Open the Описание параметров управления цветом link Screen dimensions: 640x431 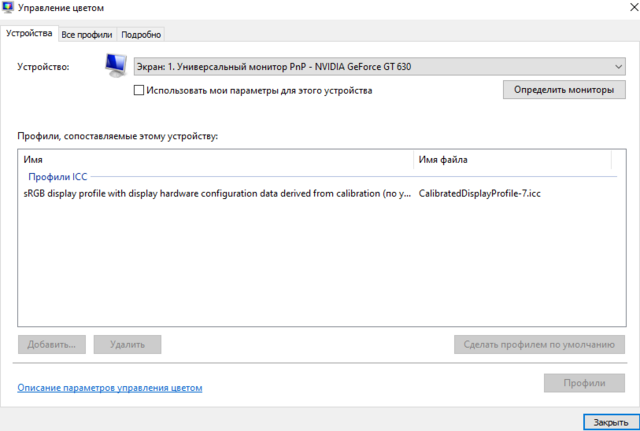pos(109,387)
